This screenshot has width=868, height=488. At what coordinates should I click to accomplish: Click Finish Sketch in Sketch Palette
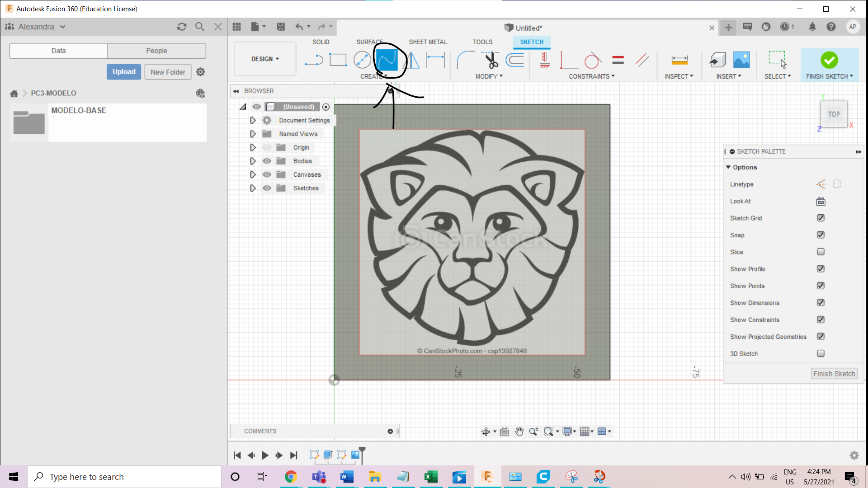click(x=834, y=374)
